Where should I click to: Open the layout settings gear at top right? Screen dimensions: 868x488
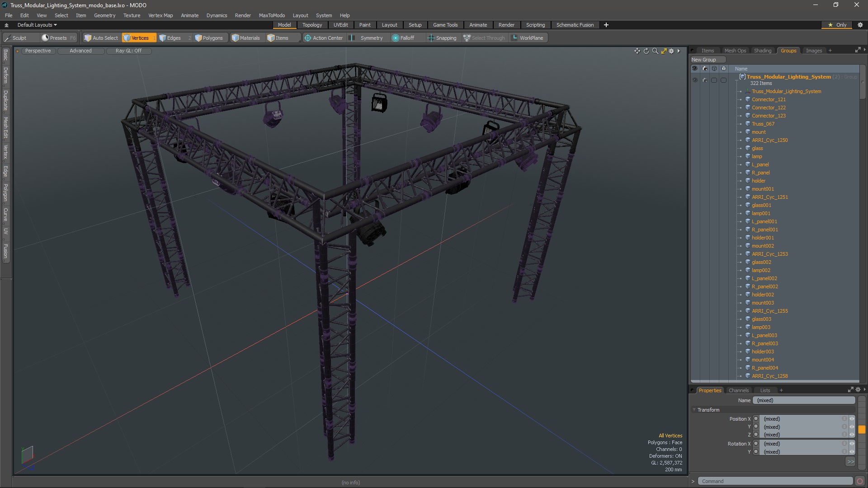pos(860,25)
